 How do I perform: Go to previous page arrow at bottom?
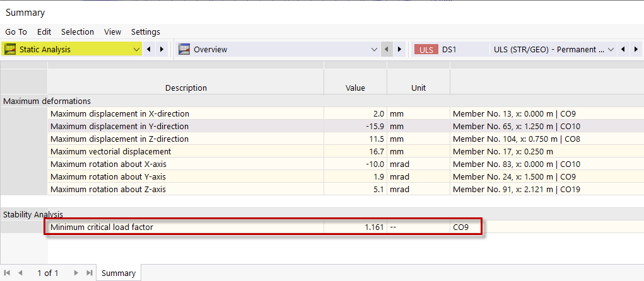(x=20, y=273)
